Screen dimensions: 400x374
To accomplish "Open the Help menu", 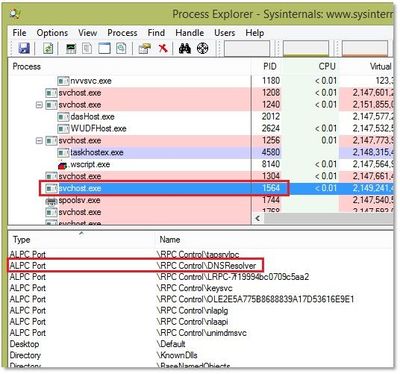I will (255, 33).
